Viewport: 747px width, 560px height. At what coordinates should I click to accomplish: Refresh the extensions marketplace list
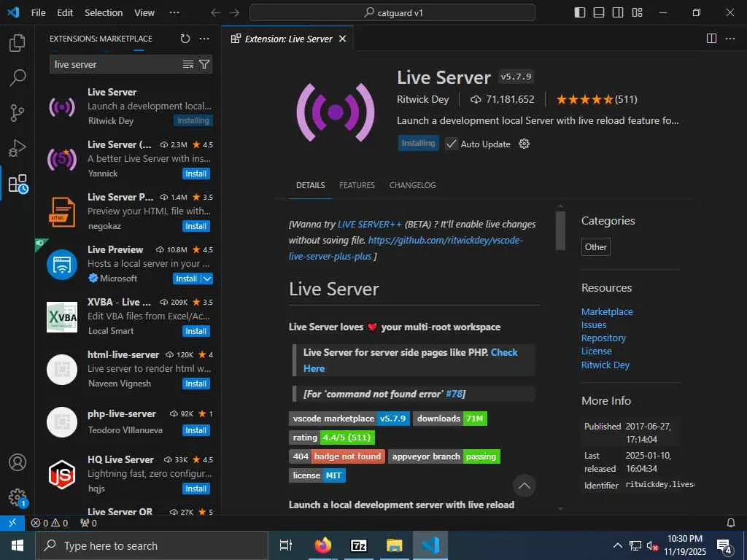point(185,39)
